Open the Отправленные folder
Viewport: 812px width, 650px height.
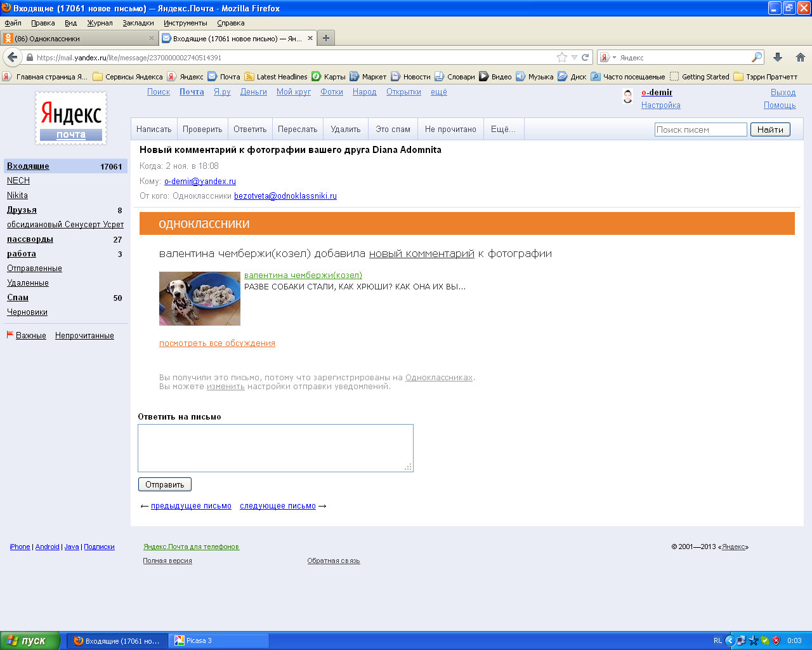34,268
